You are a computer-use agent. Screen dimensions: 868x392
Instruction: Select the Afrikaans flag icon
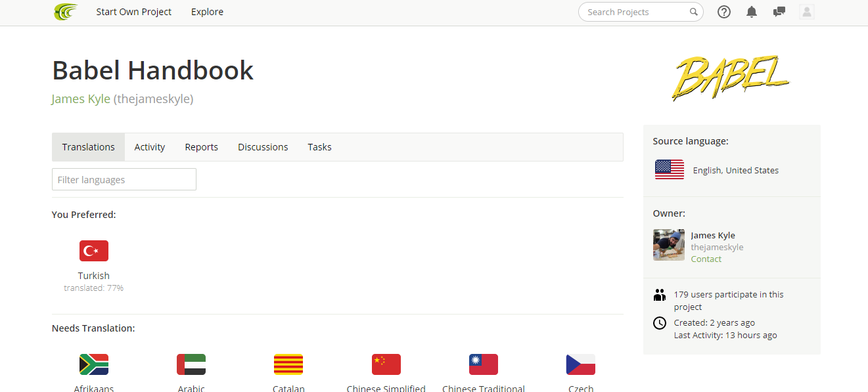pos(94,364)
